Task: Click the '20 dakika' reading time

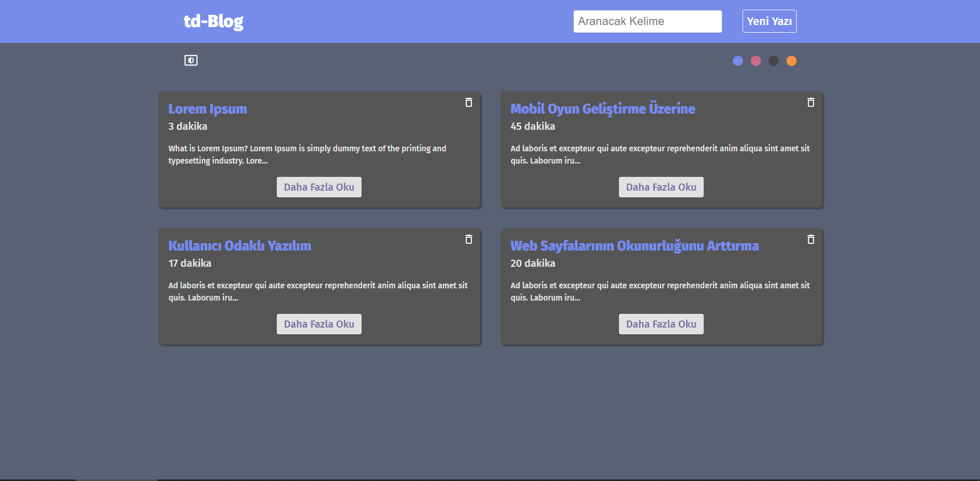Action: [533, 263]
